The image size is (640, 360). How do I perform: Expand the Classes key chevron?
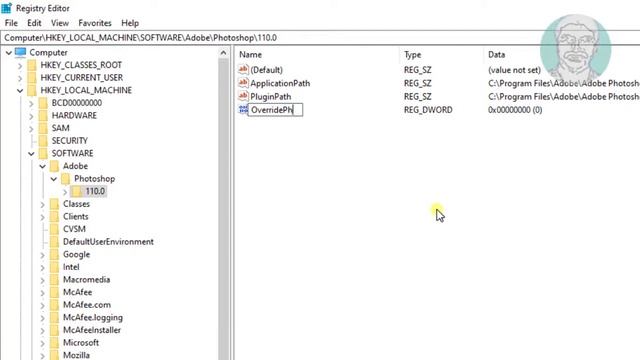(x=42, y=204)
